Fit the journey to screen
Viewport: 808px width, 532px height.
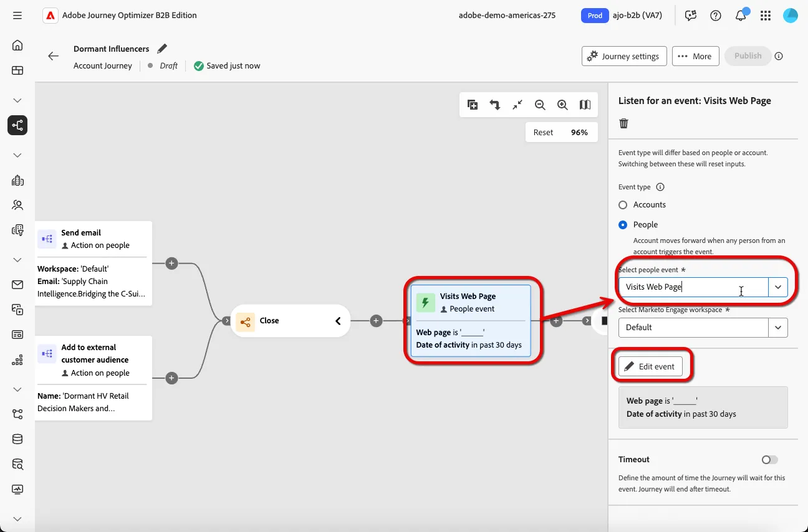coord(517,105)
